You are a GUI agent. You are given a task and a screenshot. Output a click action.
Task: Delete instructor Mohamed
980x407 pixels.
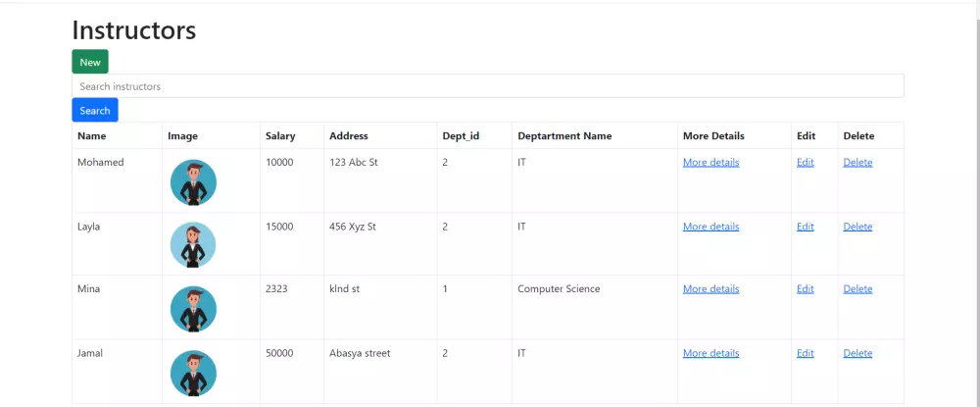click(x=857, y=163)
